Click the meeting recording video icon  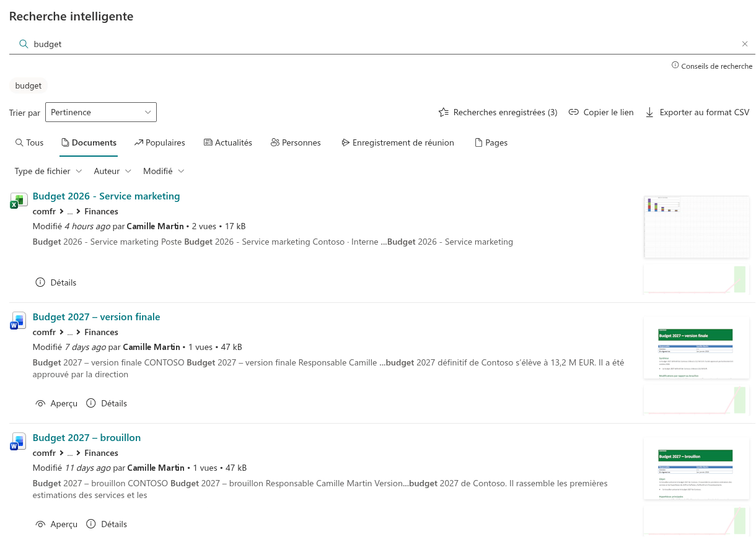346,142
